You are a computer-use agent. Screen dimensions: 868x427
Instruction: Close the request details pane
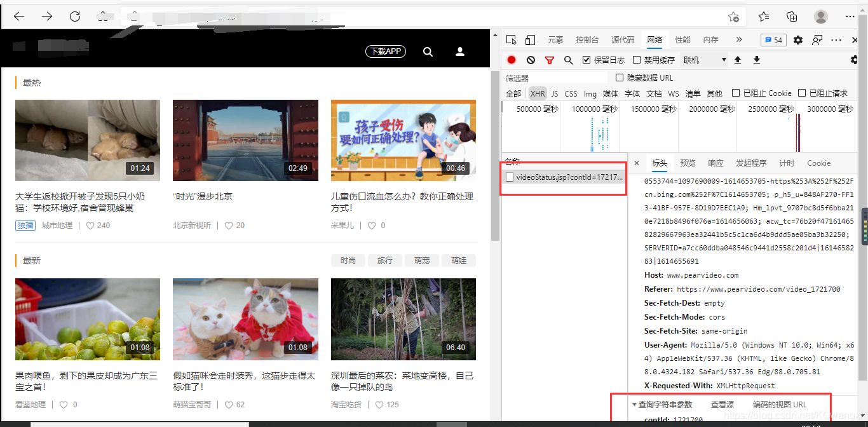point(637,163)
